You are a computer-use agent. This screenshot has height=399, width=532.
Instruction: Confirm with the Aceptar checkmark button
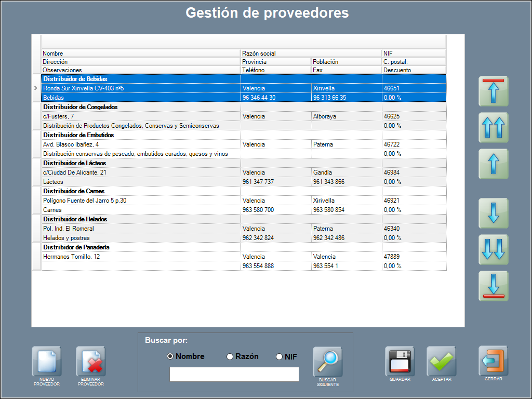point(441,361)
